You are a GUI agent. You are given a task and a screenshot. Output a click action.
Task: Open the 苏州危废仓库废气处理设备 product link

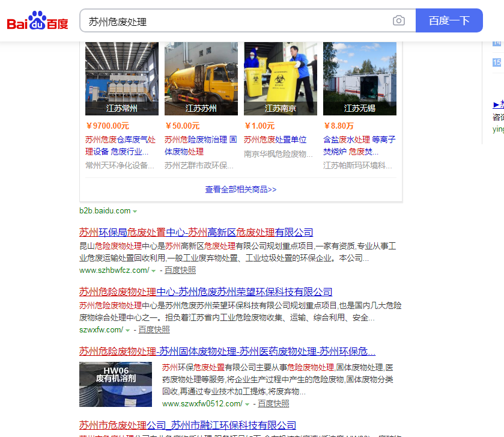pos(121,145)
